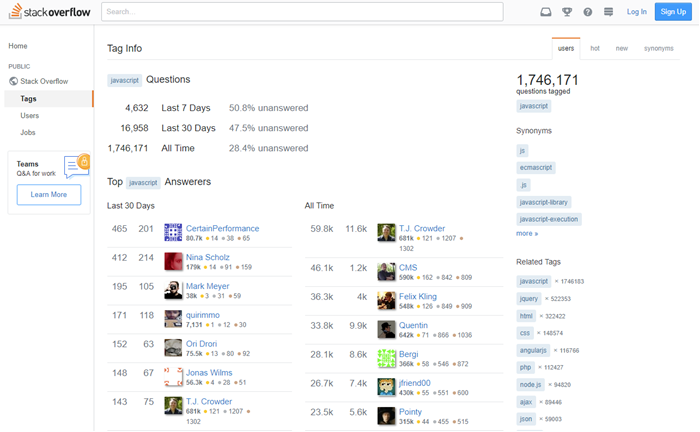The height and width of the screenshot is (432, 700).
Task: Expand synonyms with the more » link
Action: click(527, 233)
